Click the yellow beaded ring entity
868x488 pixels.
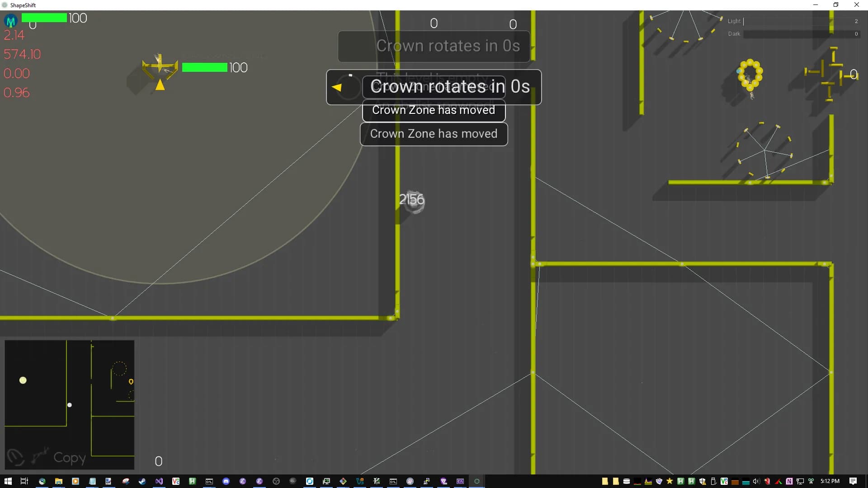point(750,75)
